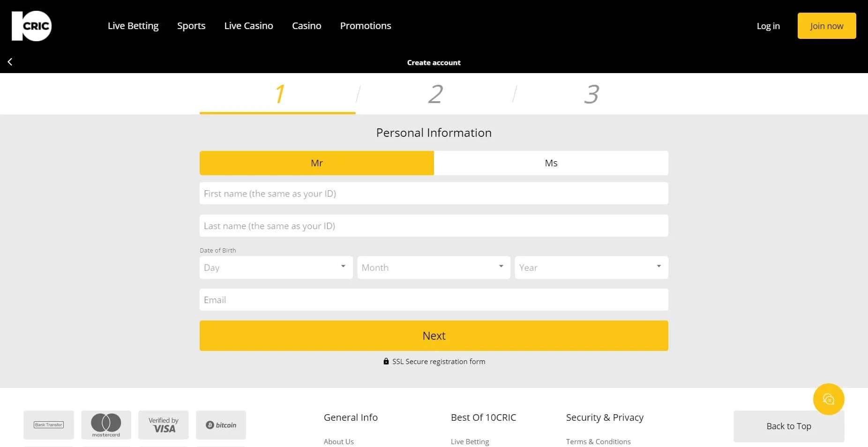The image size is (868, 447).
Task: Select the Ms title option
Action: coord(551,163)
